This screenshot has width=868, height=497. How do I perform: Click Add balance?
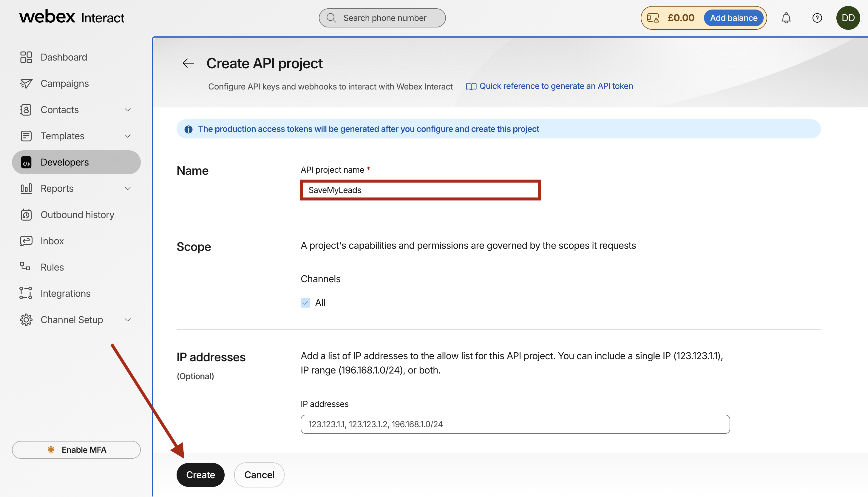(733, 18)
